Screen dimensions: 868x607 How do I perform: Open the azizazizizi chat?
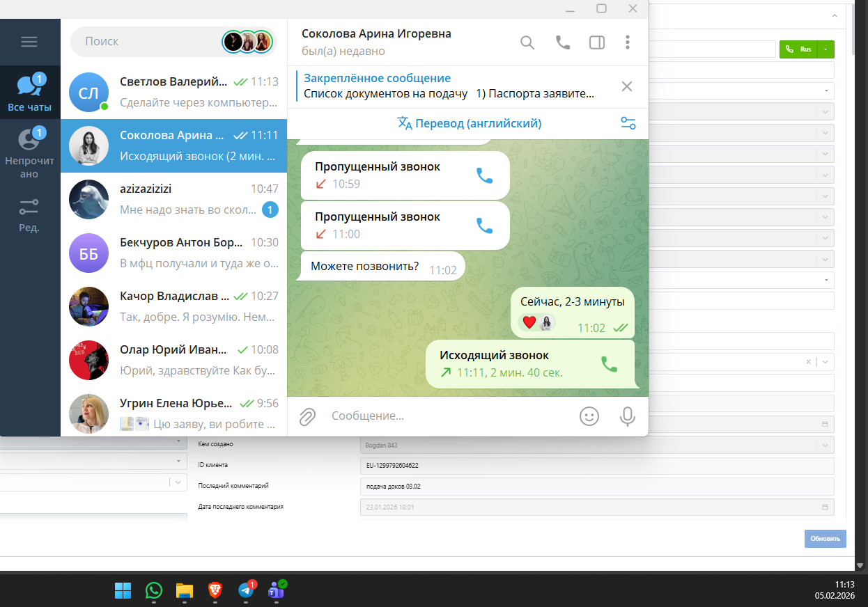pyautogui.click(x=174, y=199)
